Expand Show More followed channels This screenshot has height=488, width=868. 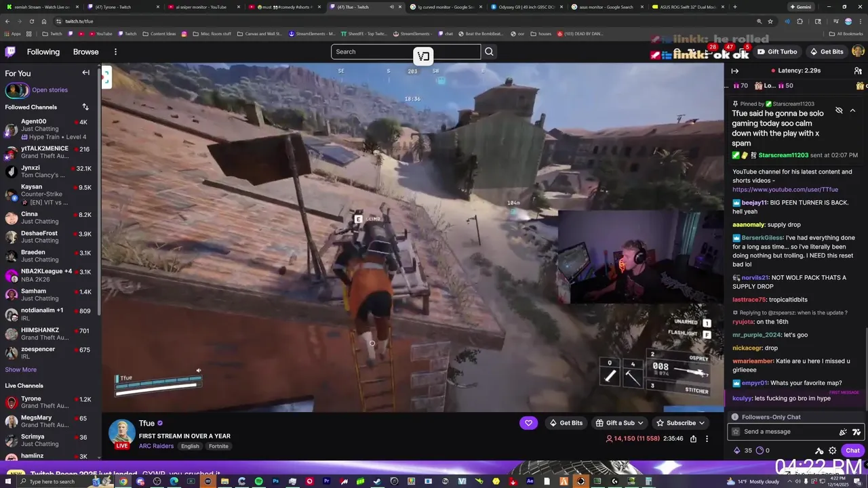(x=21, y=369)
